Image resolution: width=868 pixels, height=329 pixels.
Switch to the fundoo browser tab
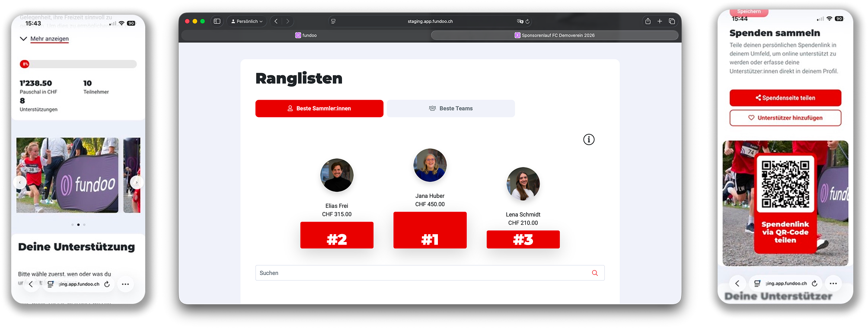(306, 35)
